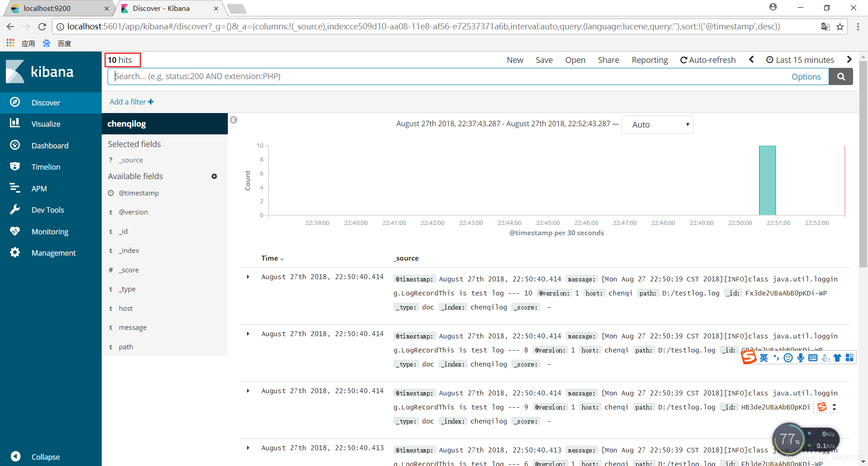The width and height of the screenshot is (868, 466).
Task: Collapse the Kibana sidebar
Action: coord(35,456)
